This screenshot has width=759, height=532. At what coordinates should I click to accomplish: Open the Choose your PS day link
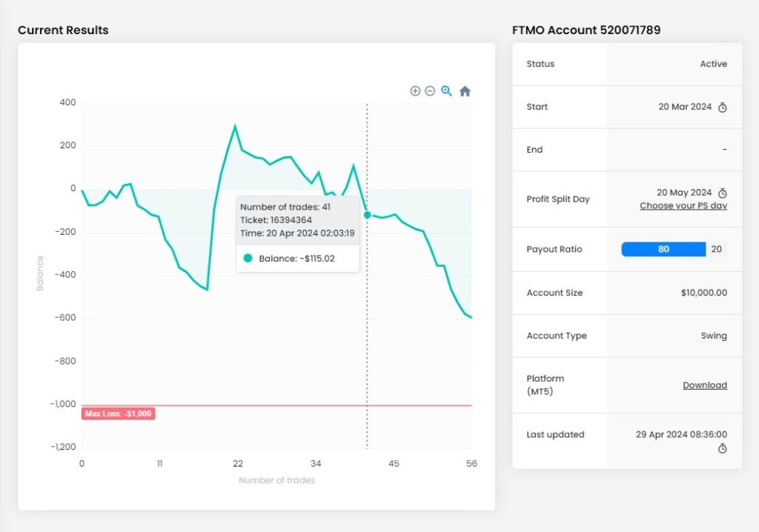pos(683,206)
